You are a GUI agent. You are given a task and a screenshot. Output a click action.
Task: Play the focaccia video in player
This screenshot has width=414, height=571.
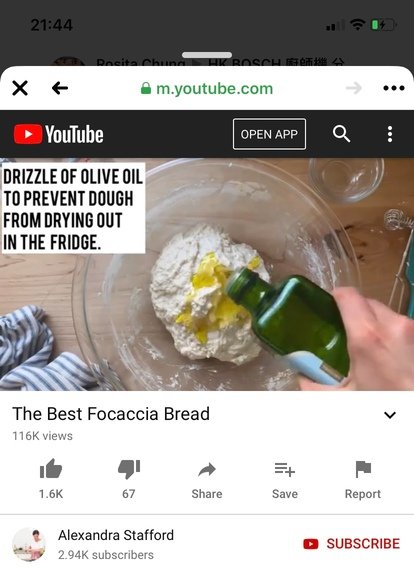207,274
